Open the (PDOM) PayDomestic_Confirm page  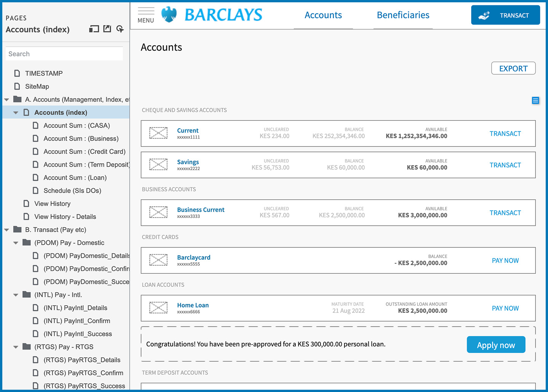coord(86,269)
